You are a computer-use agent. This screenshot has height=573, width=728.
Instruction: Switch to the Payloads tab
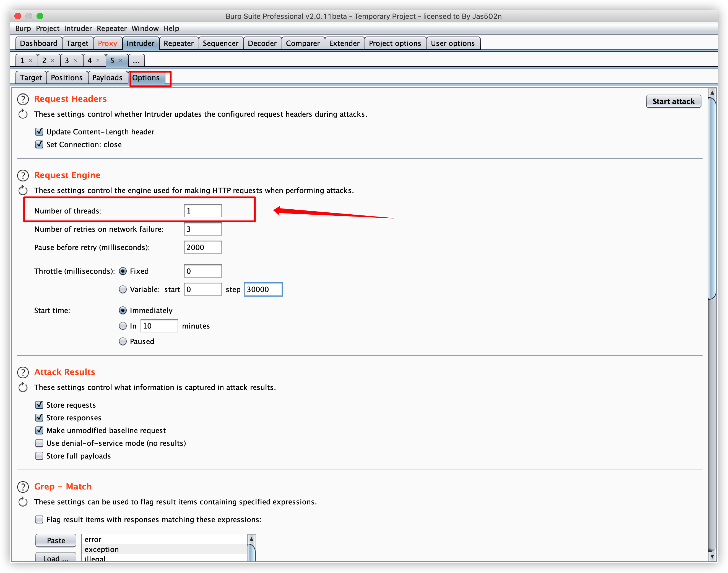[107, 78]
